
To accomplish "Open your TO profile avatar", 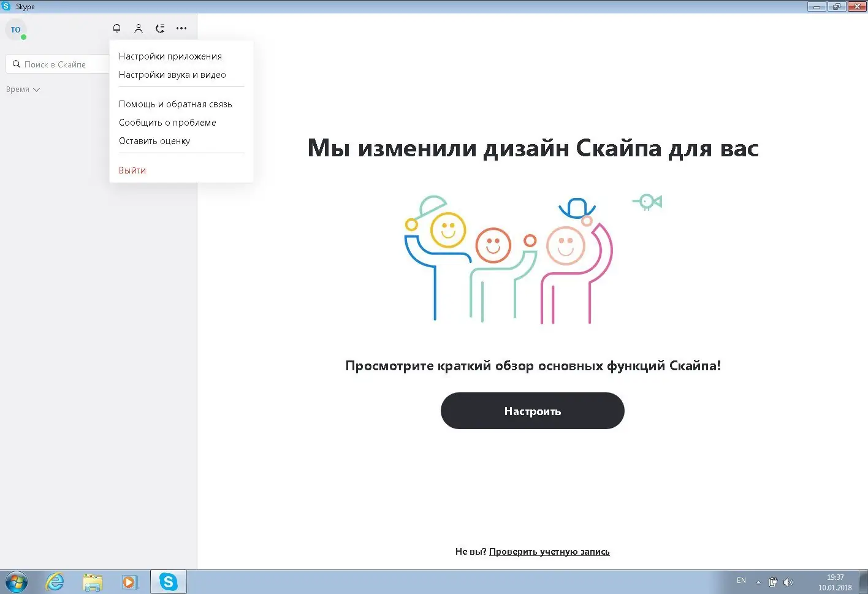I will (15, 29).
